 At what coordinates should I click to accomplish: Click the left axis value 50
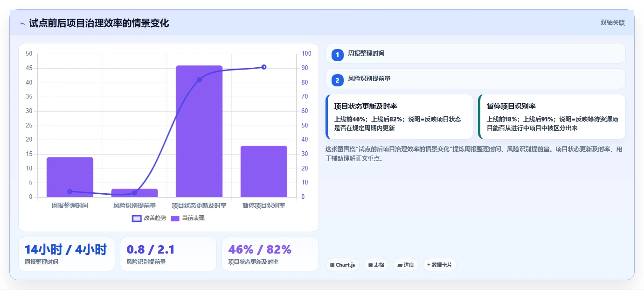point(29,54)
